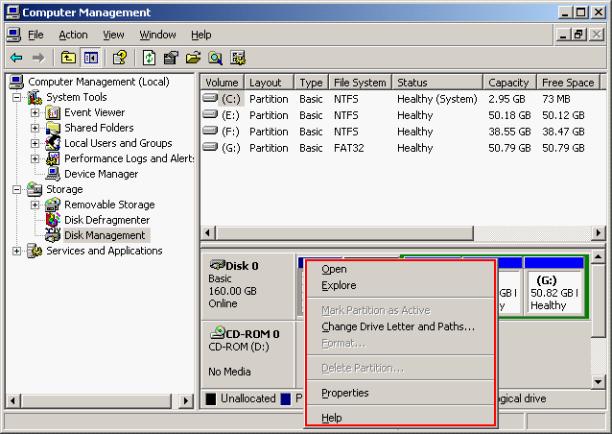Click the Healthy (System) status cell

point(437,99)
